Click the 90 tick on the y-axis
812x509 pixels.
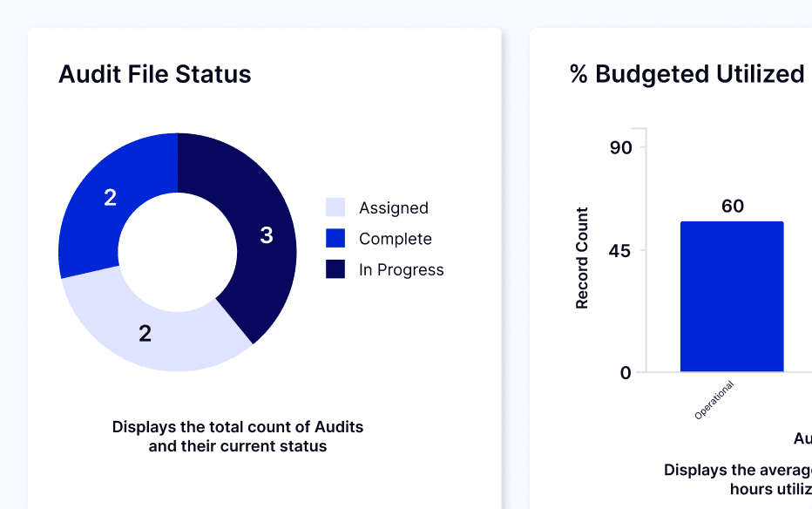coord(620,147)
